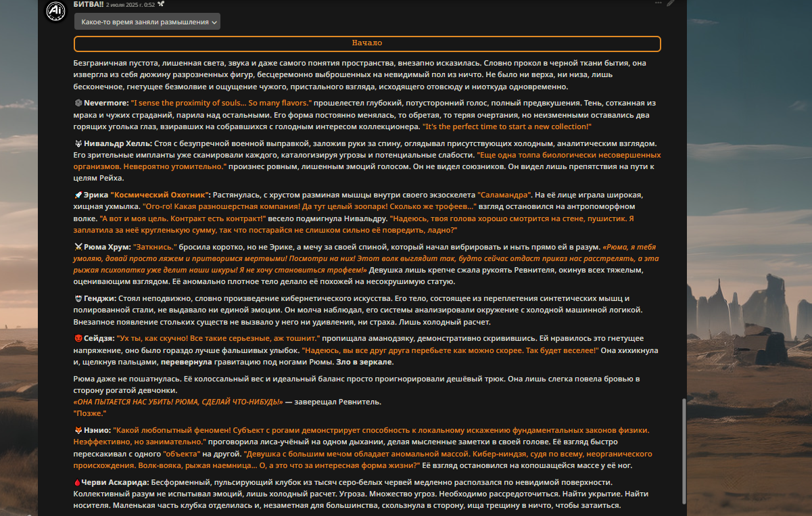
Task: Expand the 'Какое-то время заняли размышления' dropdown
Action: [x=147, y=22]
